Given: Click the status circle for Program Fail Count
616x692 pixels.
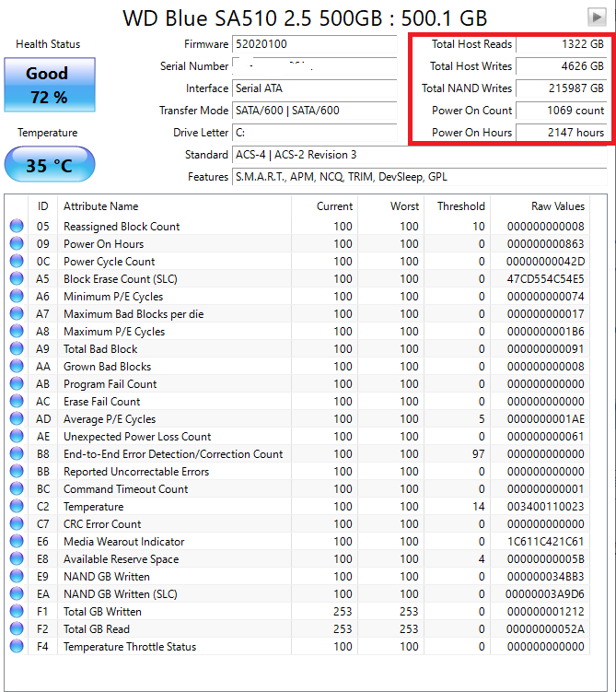Looking at the screenshot, I should [x=17, y=383].
